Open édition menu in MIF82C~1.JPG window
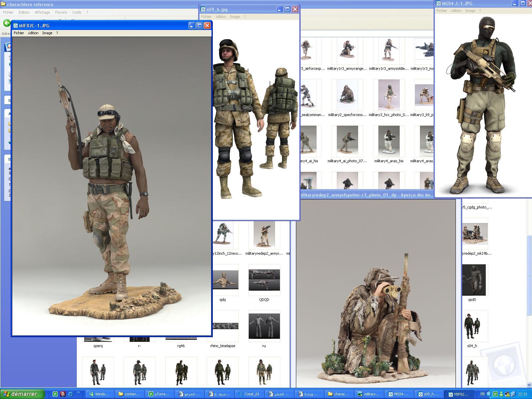Viewport: 532px width, 399px height. coord(33,33)
